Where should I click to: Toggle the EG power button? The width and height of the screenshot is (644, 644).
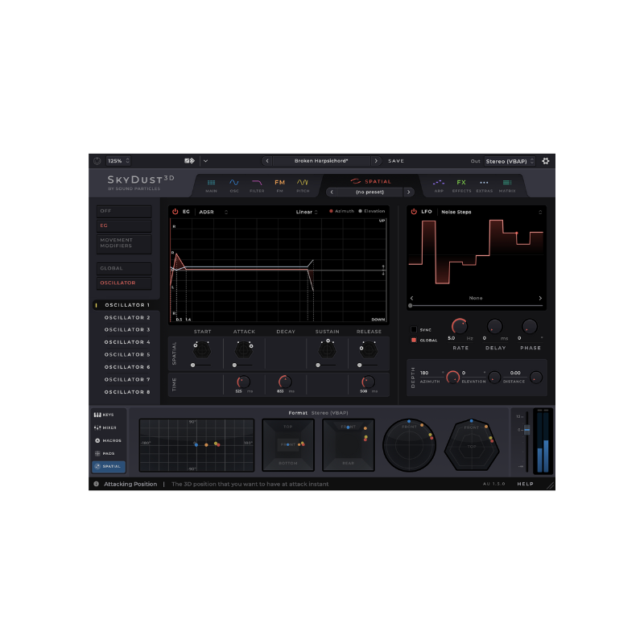(177, 211)
